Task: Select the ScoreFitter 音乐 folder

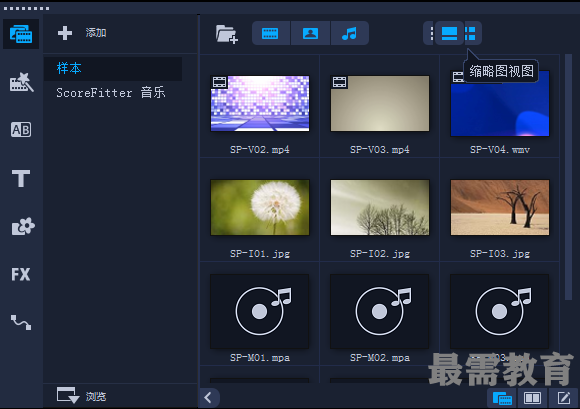Action: [111, 92]
